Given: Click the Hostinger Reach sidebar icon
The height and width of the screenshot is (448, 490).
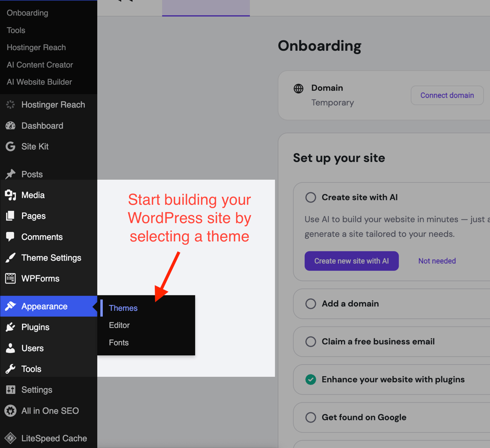Looking at the screenshot, I should 11,105.
